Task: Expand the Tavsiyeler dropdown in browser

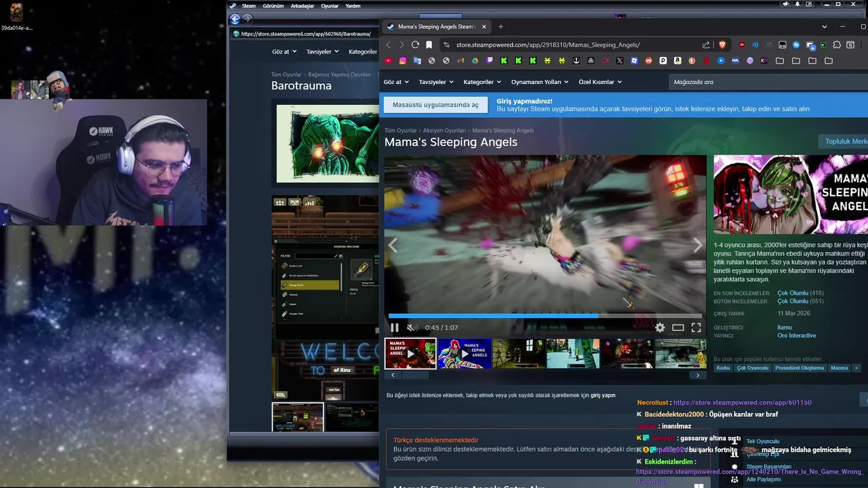Action: click(x=436, y=82)
